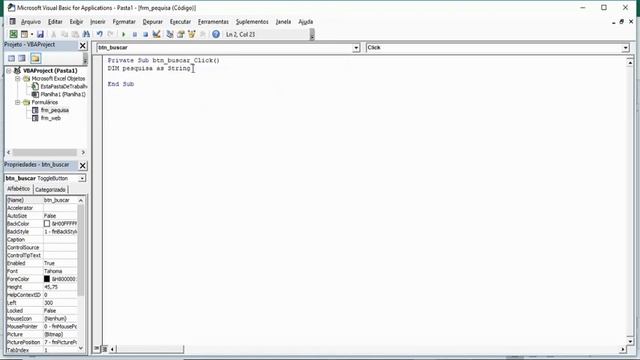640x360 pixels.
Task: Click scroll-right arrow of Project panel scrollbar
Action: click(x=83, y=152)
